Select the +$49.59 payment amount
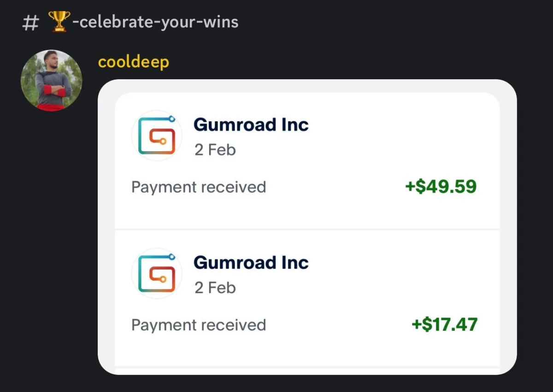The image size is (553, 392). click(441, 187)
